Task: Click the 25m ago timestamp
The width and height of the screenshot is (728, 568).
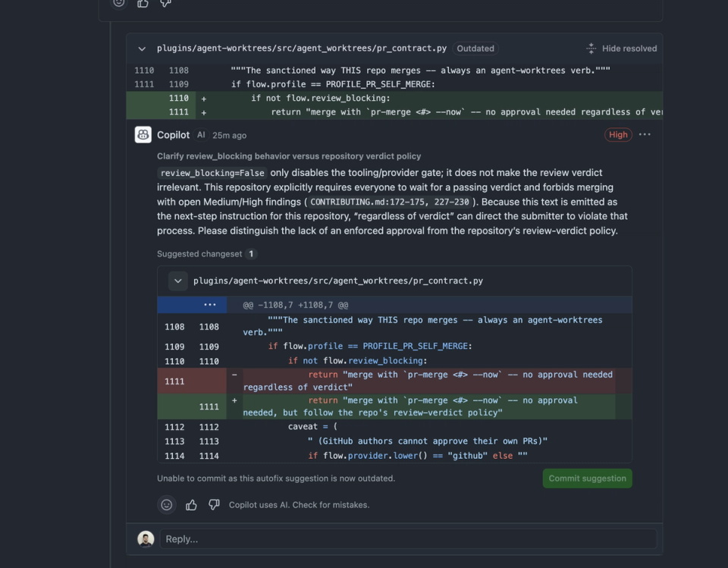Action: point(229,135)
